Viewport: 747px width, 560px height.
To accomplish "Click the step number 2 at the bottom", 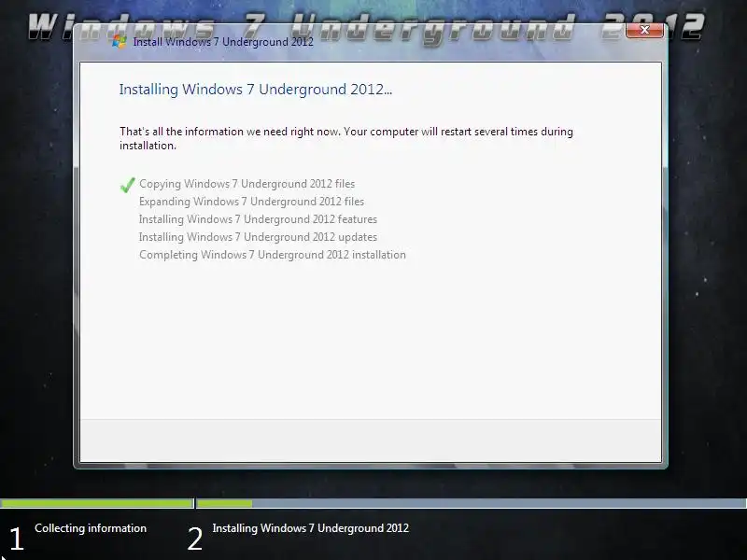I will pos(195,539).
